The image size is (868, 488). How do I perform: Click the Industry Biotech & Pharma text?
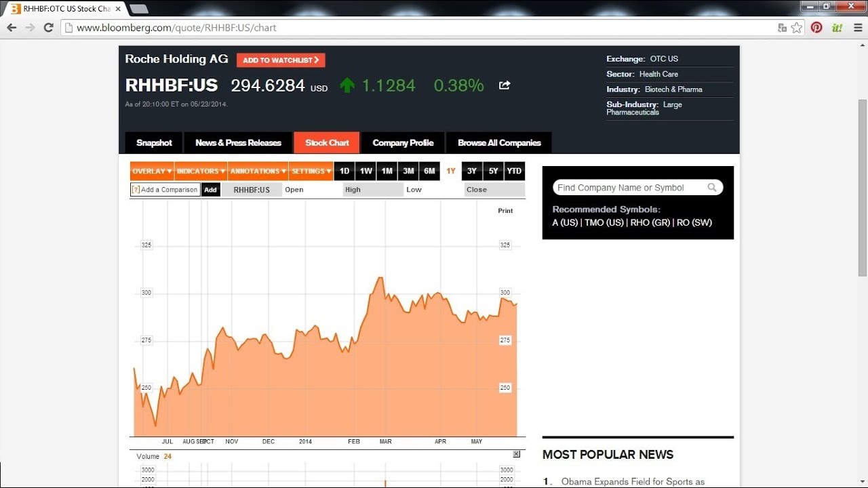654,89
